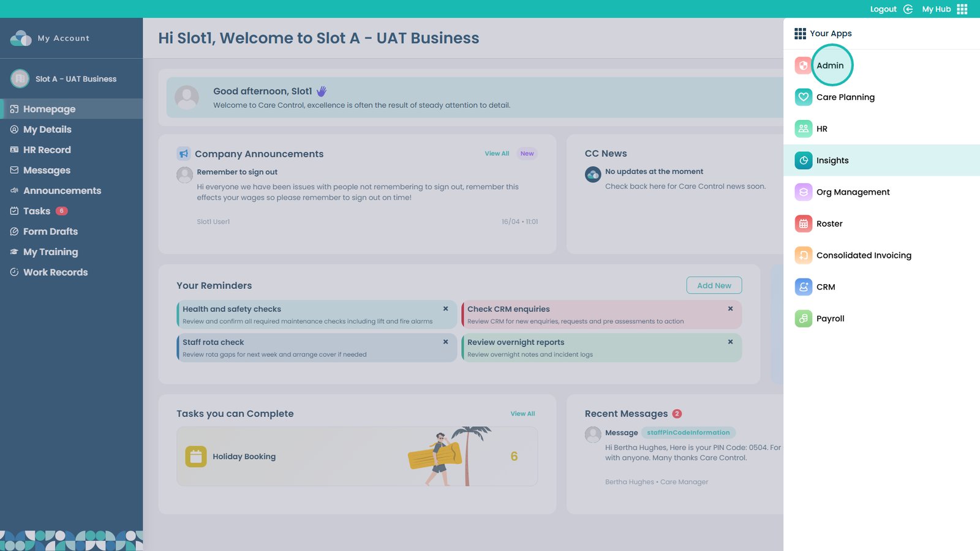
Task: Dismiss the Health and safety checks reminder
Action: click(x=445, y=309)
